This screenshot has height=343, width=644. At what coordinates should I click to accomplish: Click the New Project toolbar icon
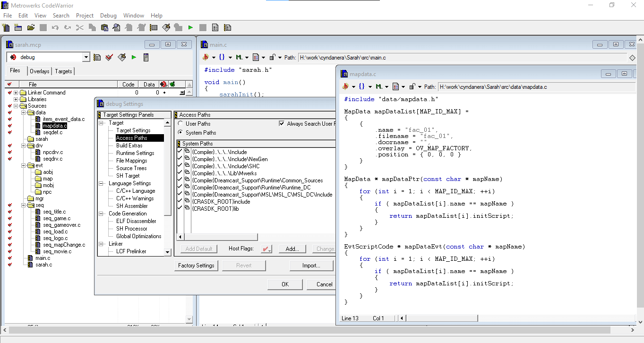(18, 28)
